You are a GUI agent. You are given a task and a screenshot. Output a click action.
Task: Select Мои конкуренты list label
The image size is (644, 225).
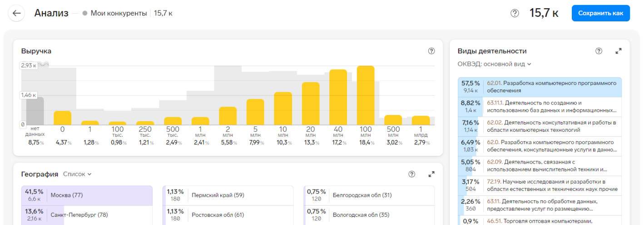click(x=119, y=13)
